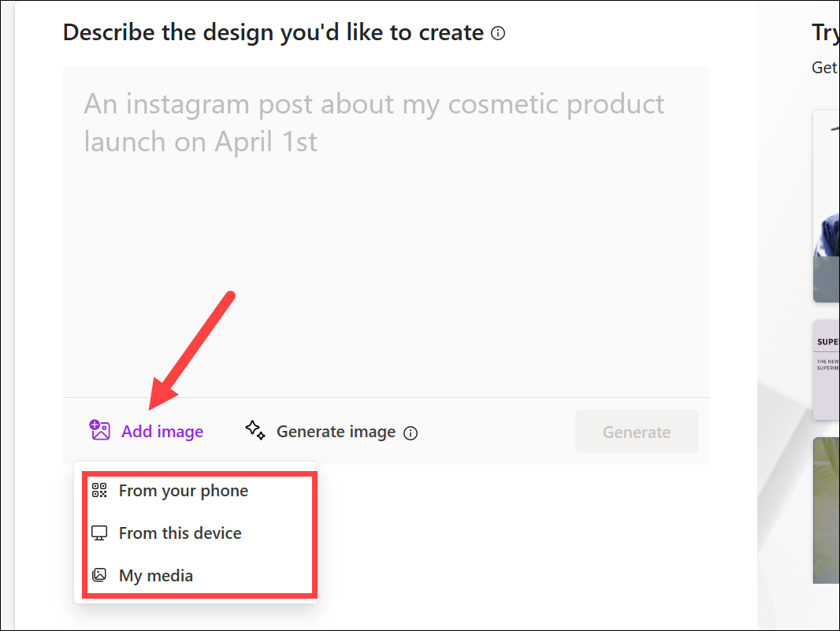Click the info icon beside the design heading
The image size is (840, 631).
(498, 33)
